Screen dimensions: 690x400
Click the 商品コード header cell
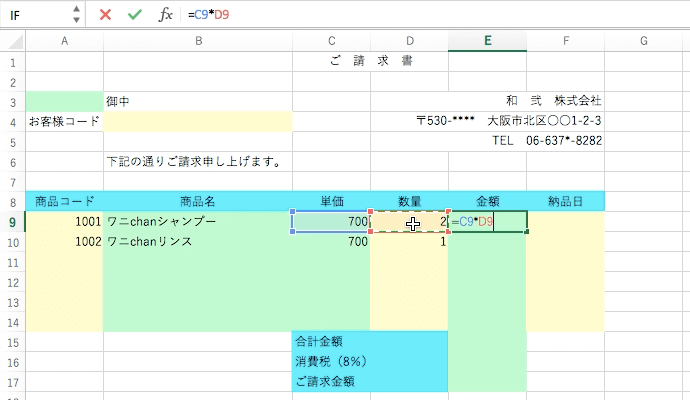(65, 202)
